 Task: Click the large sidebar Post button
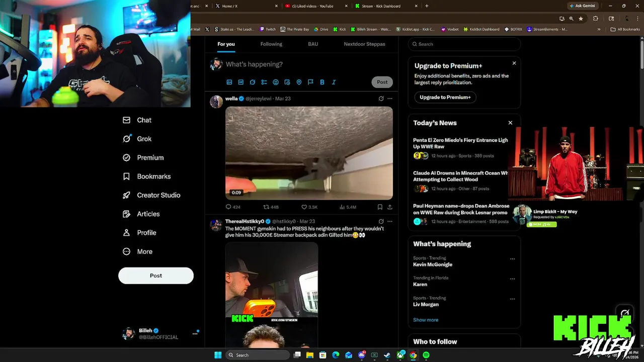click(156, 276)
